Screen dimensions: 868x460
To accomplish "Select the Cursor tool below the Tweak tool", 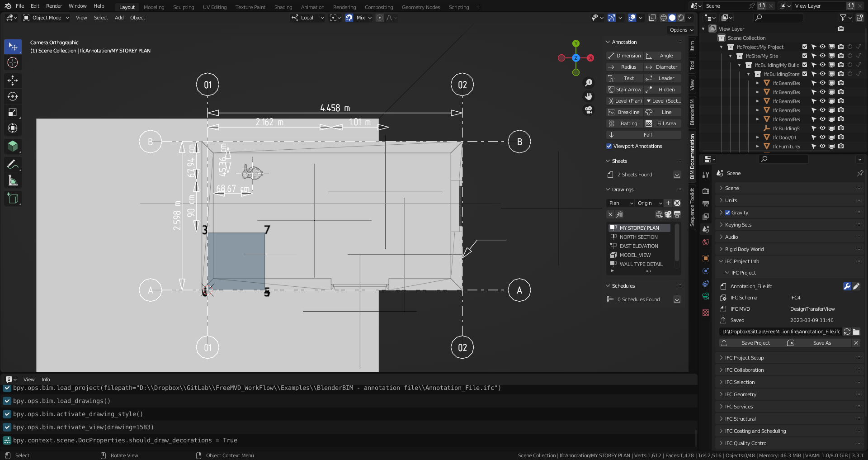I will (13, 63).
